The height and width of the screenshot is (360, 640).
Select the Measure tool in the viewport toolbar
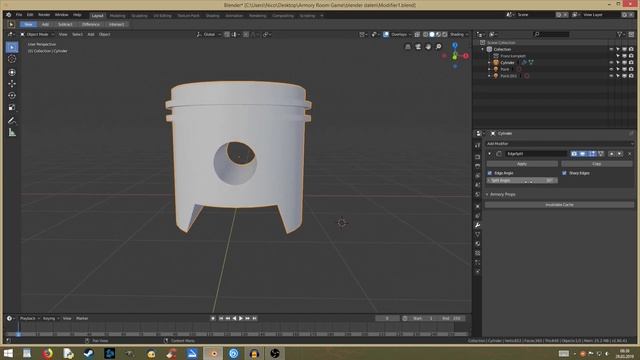12,132
